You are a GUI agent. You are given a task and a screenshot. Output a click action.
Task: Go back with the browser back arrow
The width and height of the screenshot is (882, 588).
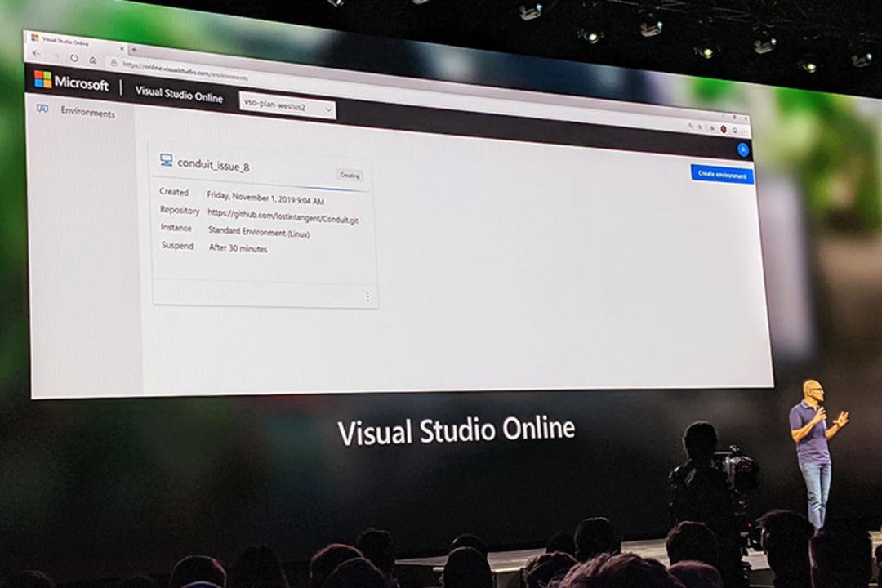click(x=37, y=54)
